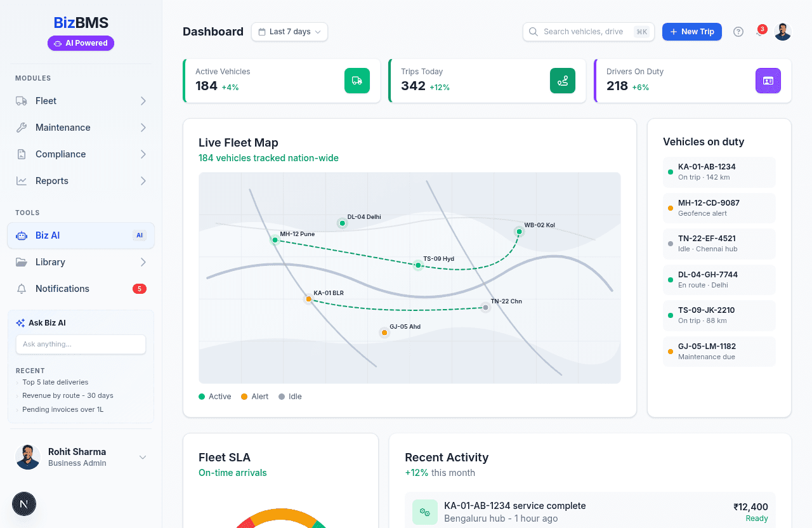Screen dimensions: 812x528
Task: Expand the Rohit Sharma account menu
Action: (143, 458)
